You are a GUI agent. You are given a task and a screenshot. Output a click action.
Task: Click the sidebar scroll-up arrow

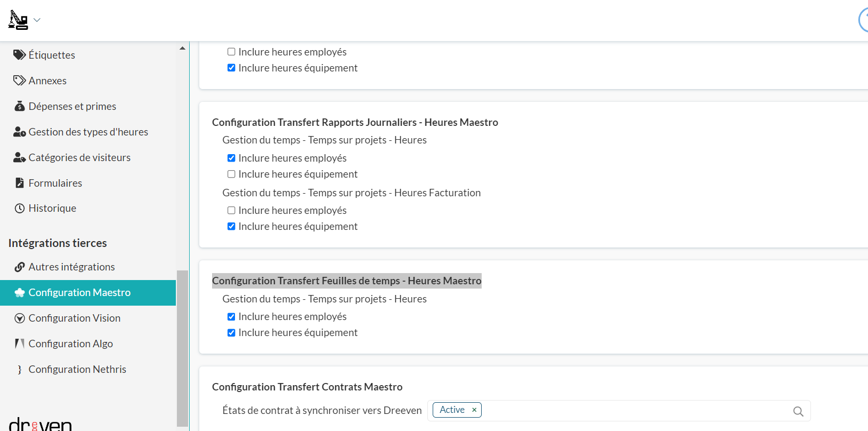pos(182,48)
